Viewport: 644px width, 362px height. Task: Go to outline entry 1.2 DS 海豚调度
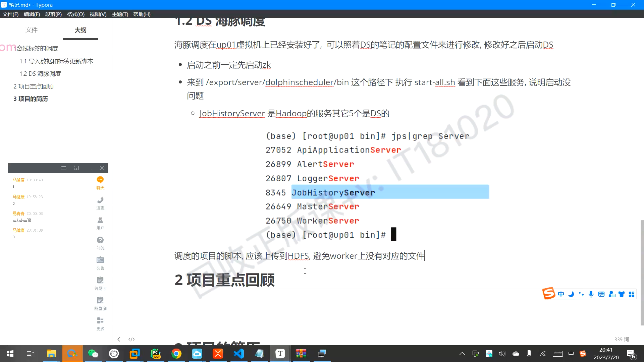click(40, 73)
